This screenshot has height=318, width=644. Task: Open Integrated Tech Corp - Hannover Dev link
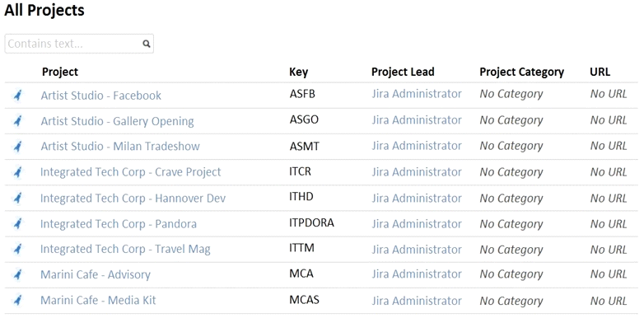[133, 199]
